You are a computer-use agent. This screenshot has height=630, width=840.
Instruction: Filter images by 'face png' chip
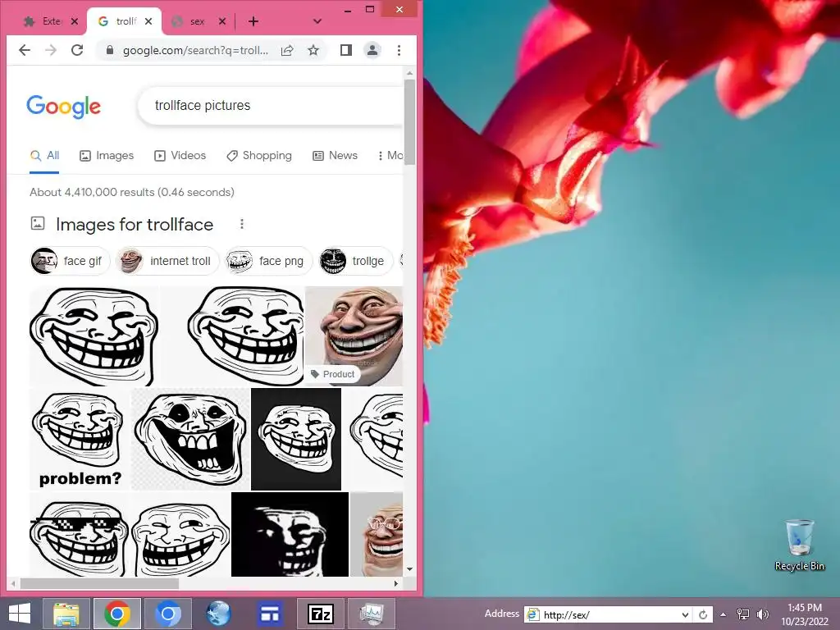pyautogui.click(x=269, y=261)
